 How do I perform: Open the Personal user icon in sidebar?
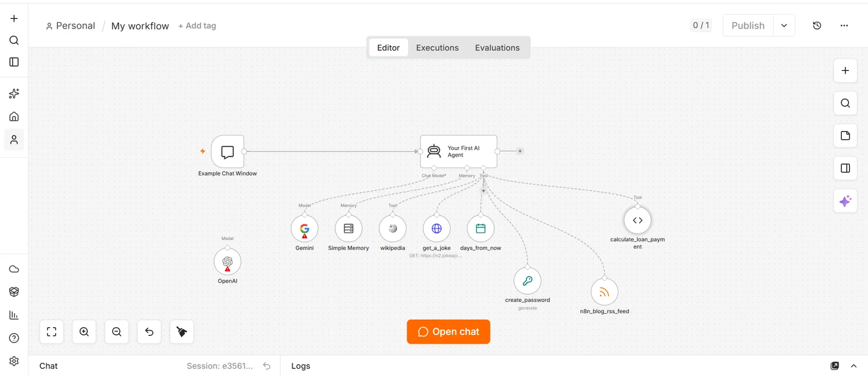[x=14, y=140]
